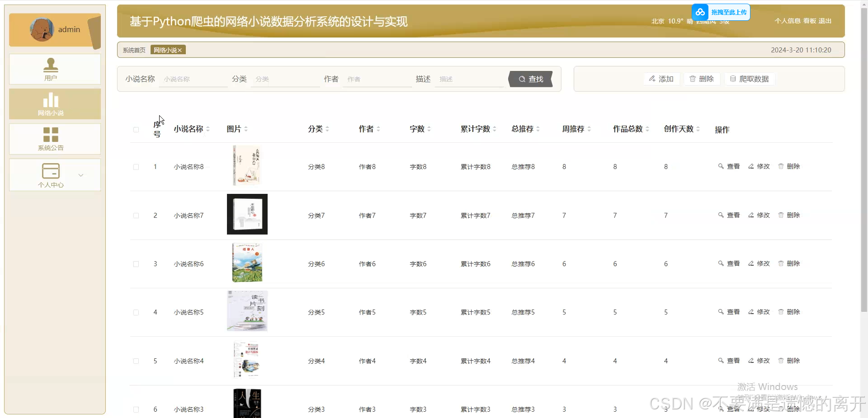Image resolution: width=868 pixels, height=418 pixels.
Task: Sort by 图片 column arrows
Action: (x=246, y=129)
